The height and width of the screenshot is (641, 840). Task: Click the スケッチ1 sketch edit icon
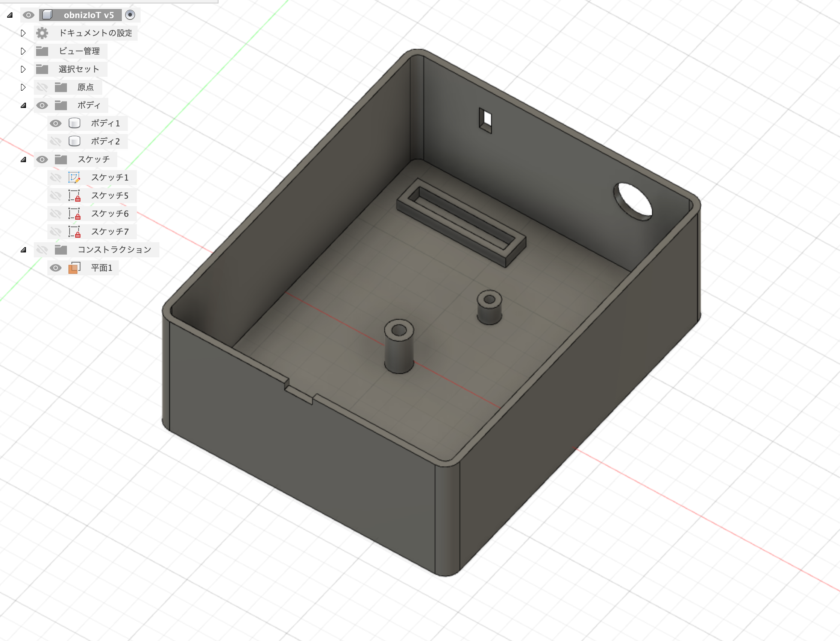pyautogui.click(x=74, y=178)
